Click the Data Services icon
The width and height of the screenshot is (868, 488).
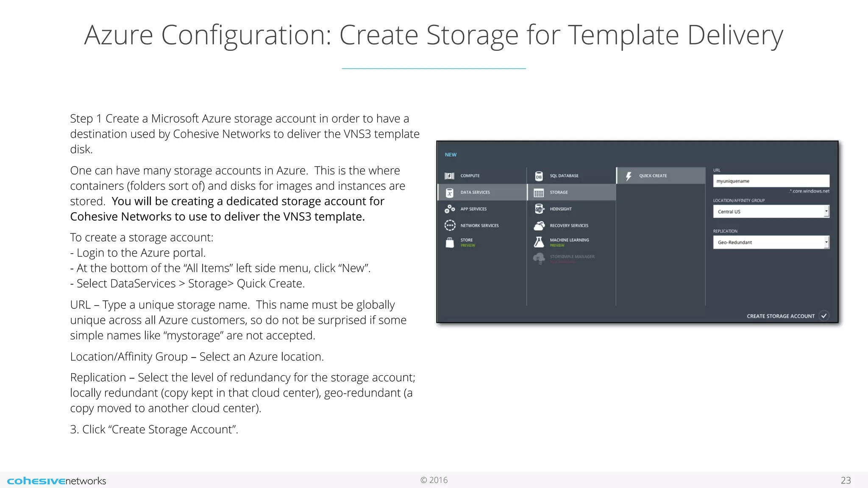click(450, 193)
